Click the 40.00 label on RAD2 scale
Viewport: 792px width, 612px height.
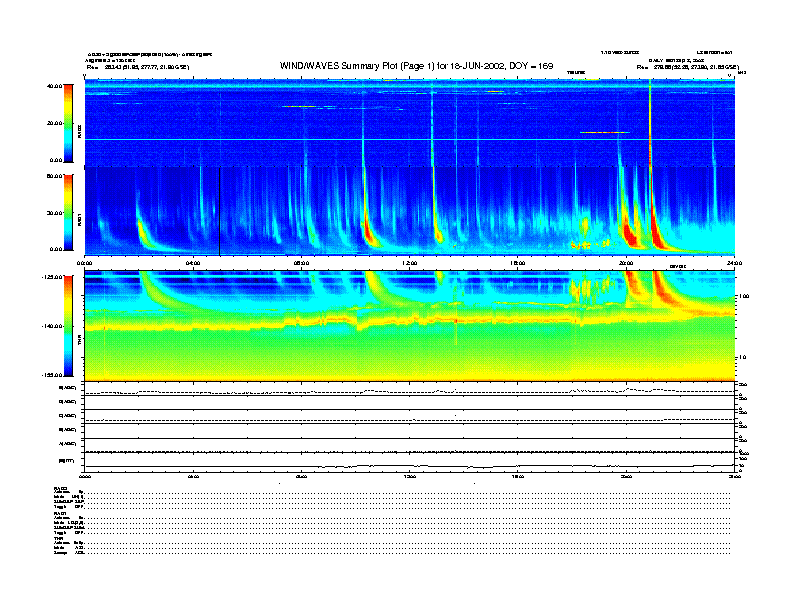pyautogui.click(x=54, y=86)
